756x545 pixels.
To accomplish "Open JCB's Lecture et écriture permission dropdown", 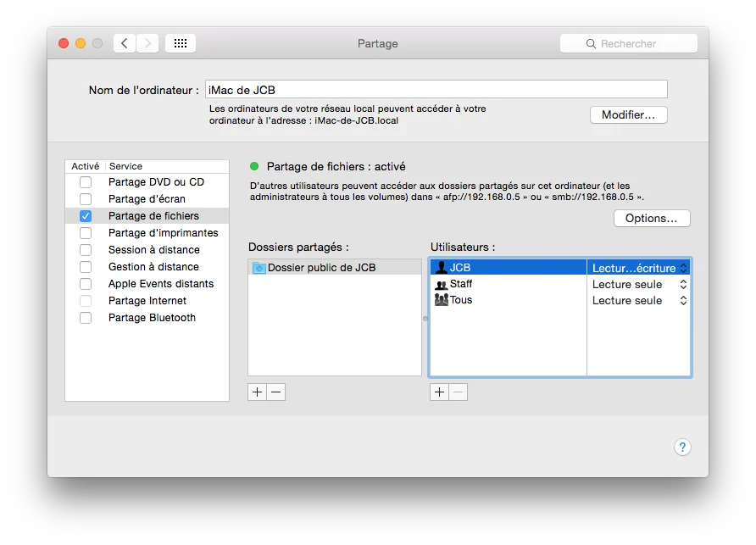I will coord(639,268).
